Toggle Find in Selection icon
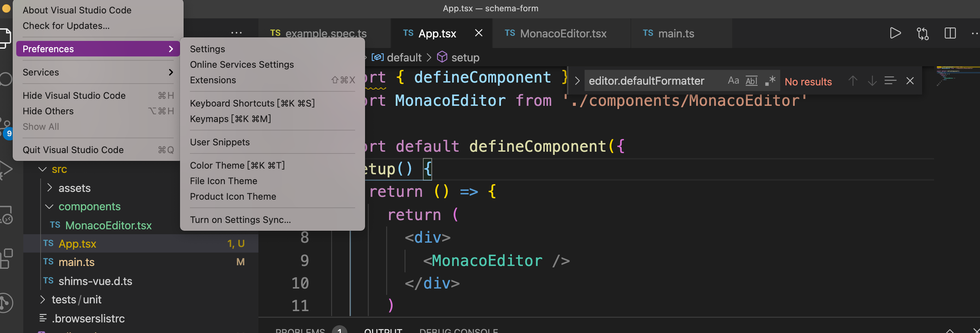This screenshot has width=980, height=333. tap(890, 80)
